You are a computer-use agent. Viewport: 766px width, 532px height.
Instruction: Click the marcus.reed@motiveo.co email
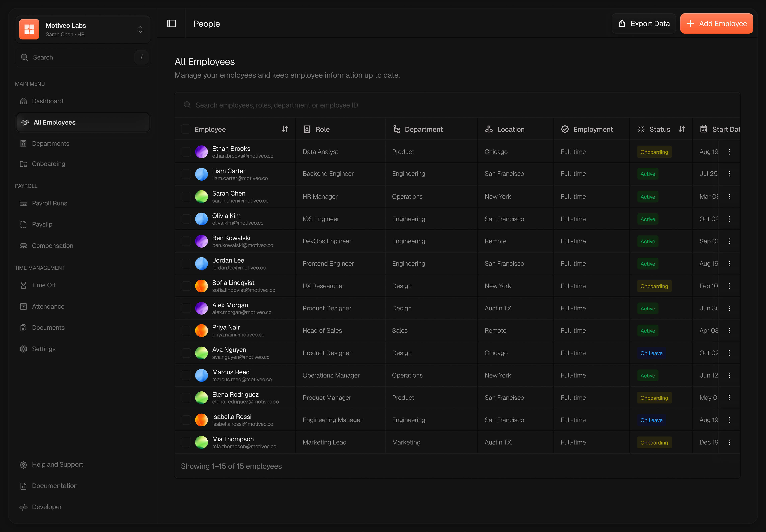point(242,379)
